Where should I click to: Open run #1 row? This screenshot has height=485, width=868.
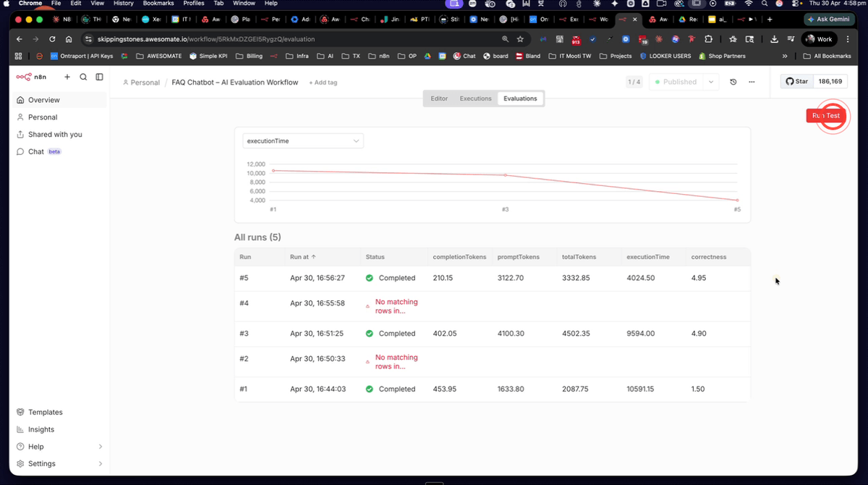click(492, 389)
